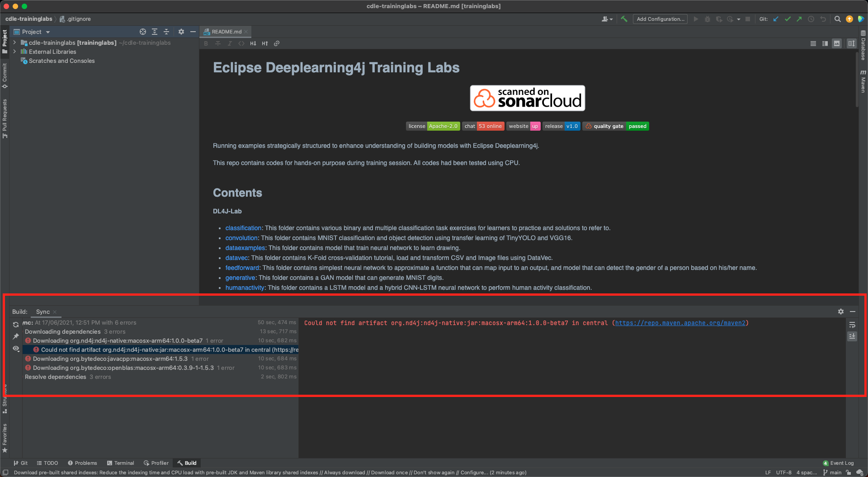Open Search Everywhere magnifier icon
Viewport: 868px width, 477px height.
(x=837, y=19)
